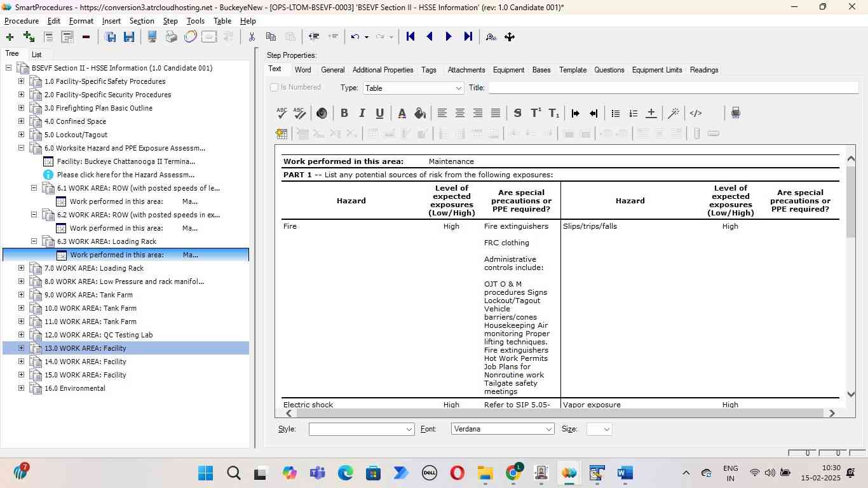Click the insert table icon

click(281, 133)
